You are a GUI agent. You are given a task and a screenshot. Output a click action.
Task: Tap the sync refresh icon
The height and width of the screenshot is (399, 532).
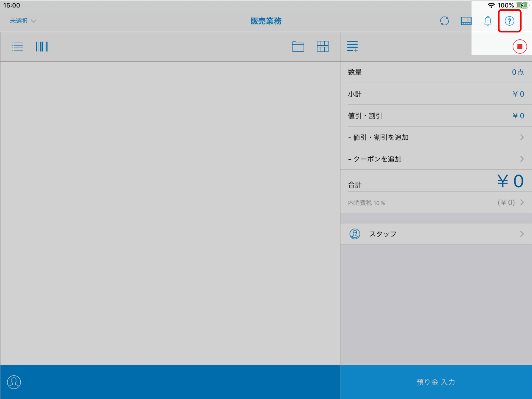click(x=444, y=21)
